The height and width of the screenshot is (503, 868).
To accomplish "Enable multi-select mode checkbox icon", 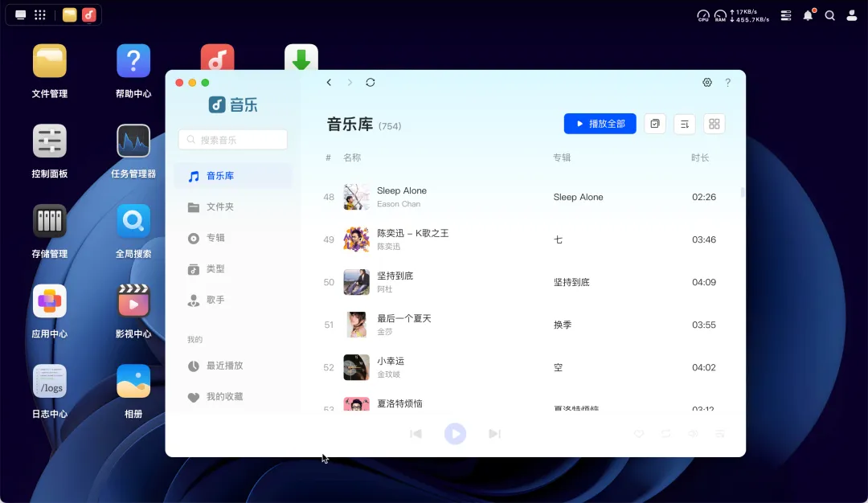I will pyautogui.click(x=655, y=124).
